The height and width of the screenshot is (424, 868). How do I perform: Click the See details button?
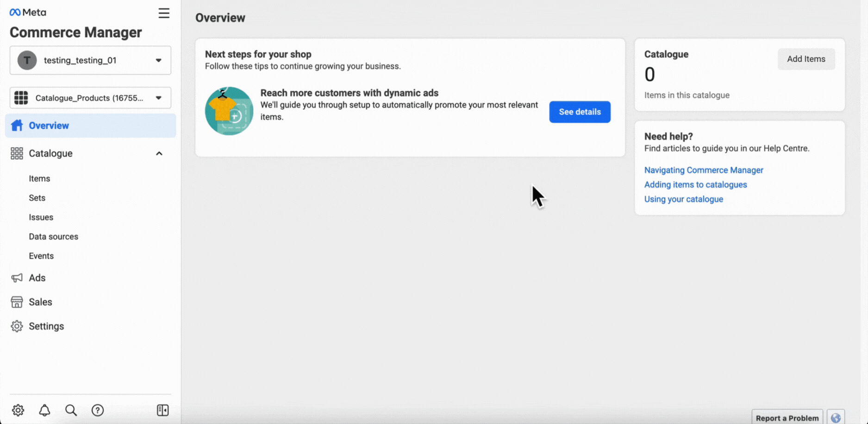pyautogui.click(x=580, y=112)
